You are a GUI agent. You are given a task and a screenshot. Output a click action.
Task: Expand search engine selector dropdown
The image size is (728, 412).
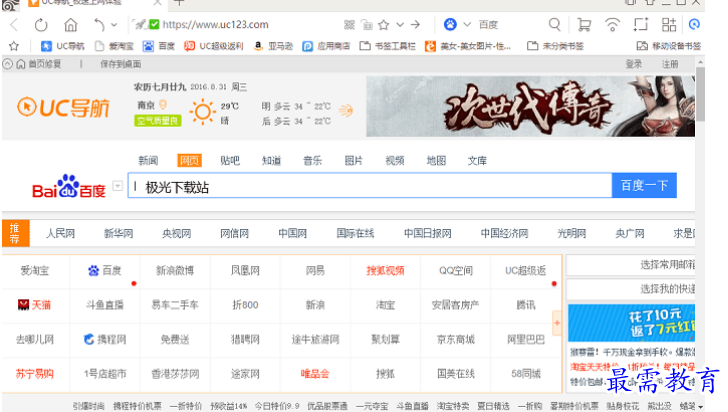(x=467, y=25)
